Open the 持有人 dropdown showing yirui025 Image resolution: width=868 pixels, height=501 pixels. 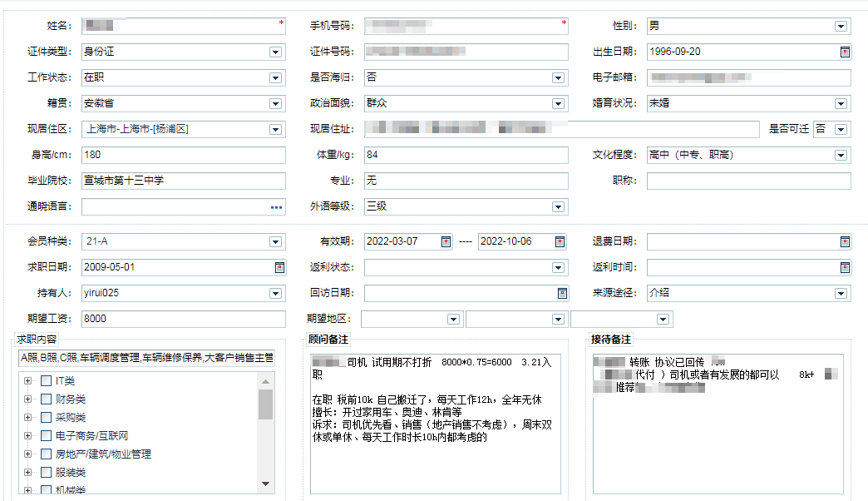(275, 293)
